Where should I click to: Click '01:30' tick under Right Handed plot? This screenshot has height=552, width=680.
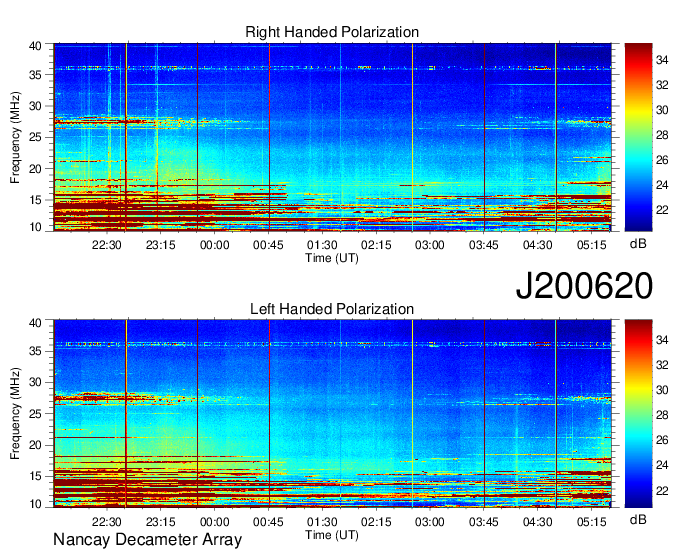[322, 245]
